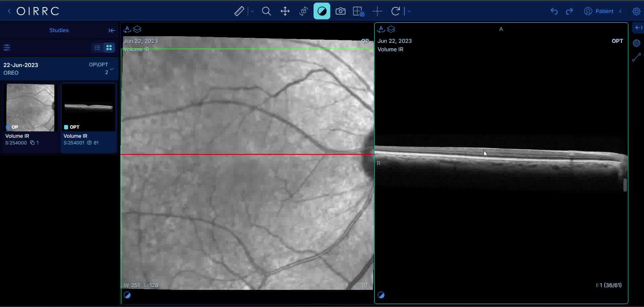644x307 pixels.
Task: Open the measurement tool dropdown arrow
Action: (252, 11)
